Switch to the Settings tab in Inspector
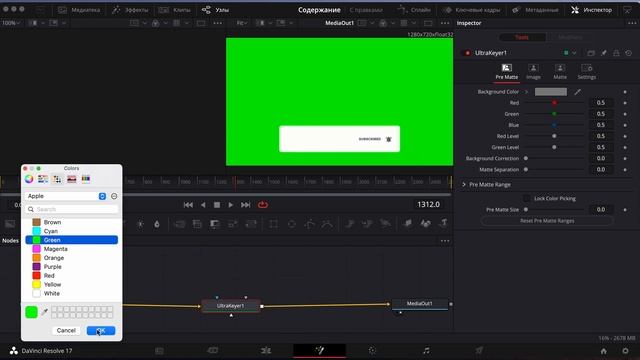The width and height of the screenshot is (640, 360). coord(587,71)
